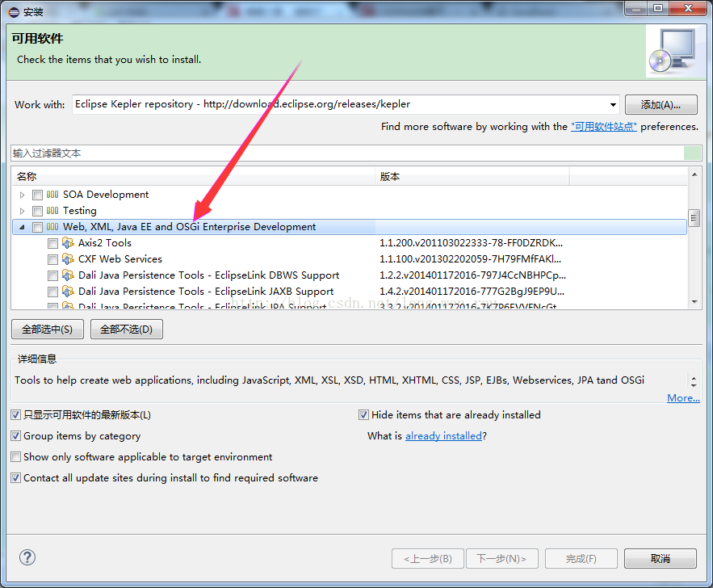Click the Web, XML, Java EE category icon

coord(52,227)
